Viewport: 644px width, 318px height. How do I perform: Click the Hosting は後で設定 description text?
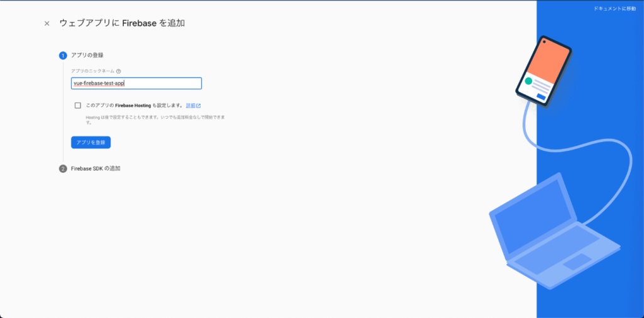(x=155, y=120)
